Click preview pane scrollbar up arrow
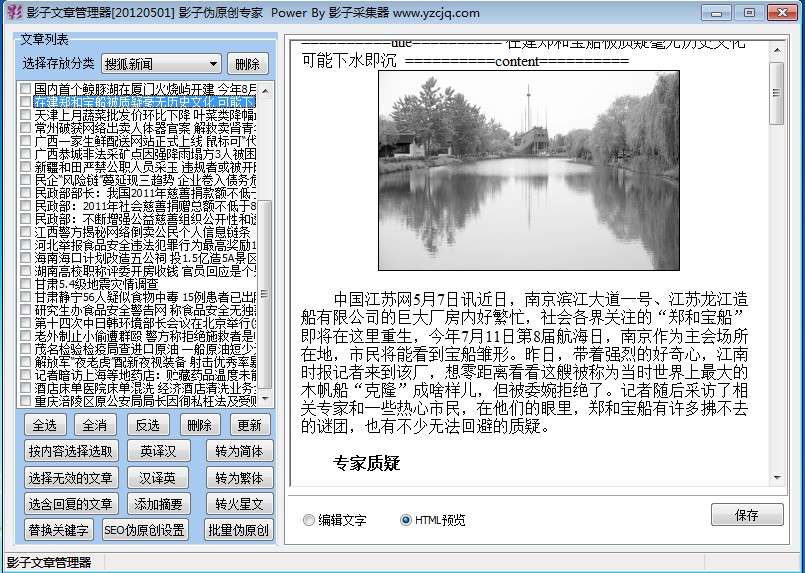 777,50
